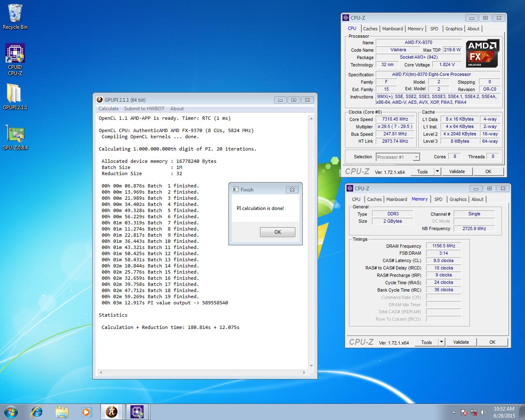
Task: Open Windows Media Player from the taskbar
Action: (x=87, y=411)
